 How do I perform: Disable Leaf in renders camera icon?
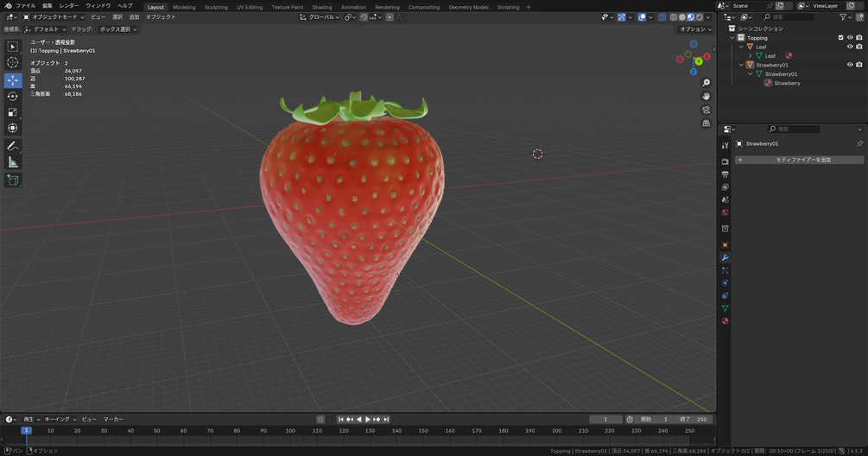tap(859, 47)
